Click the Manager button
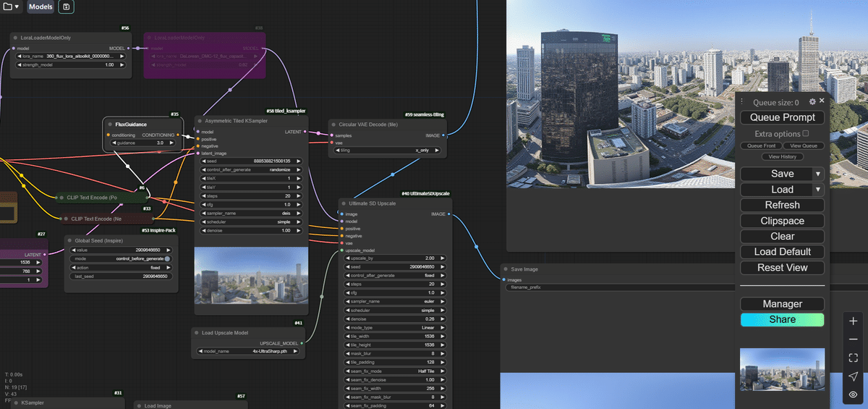 click(783, 304)
